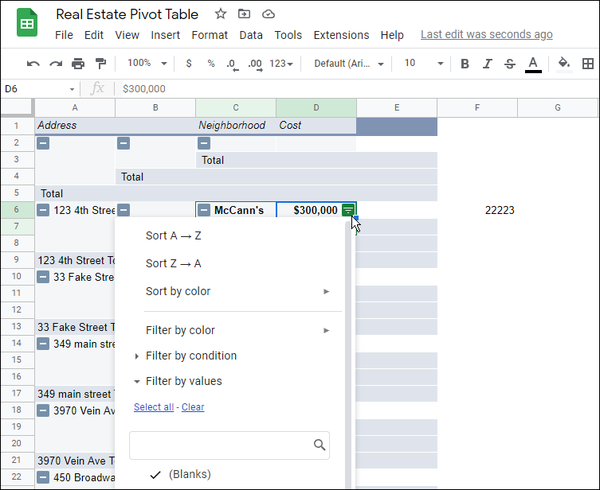Click the redo arrow in toolbar
Screen dimensions: 600x490
(x=55, y=63)
